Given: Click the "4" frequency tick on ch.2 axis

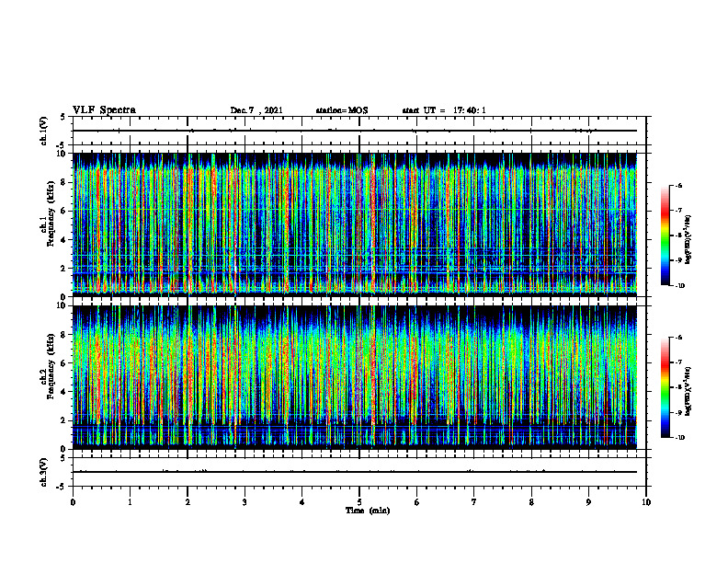Looking at the screenshot, I should point(65,392).
